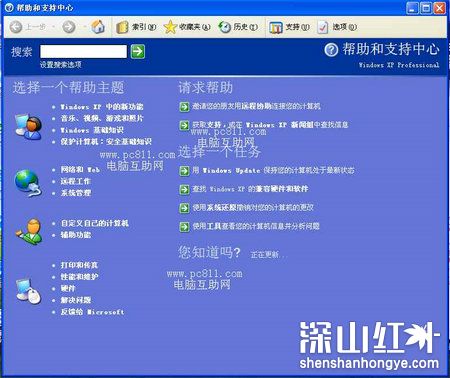Open the 索引 index book icon
Screen dimensions: 450x378
point(122,27)
